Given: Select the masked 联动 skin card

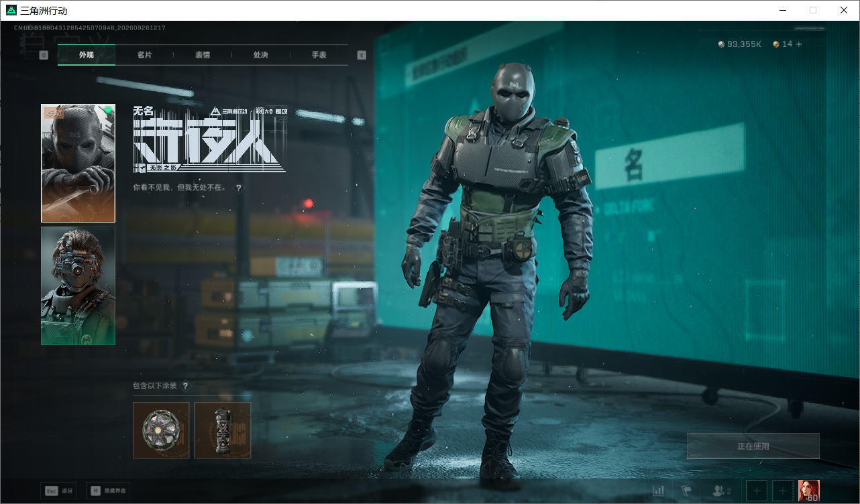Looking at the screenshot, I should click(78, 163).
